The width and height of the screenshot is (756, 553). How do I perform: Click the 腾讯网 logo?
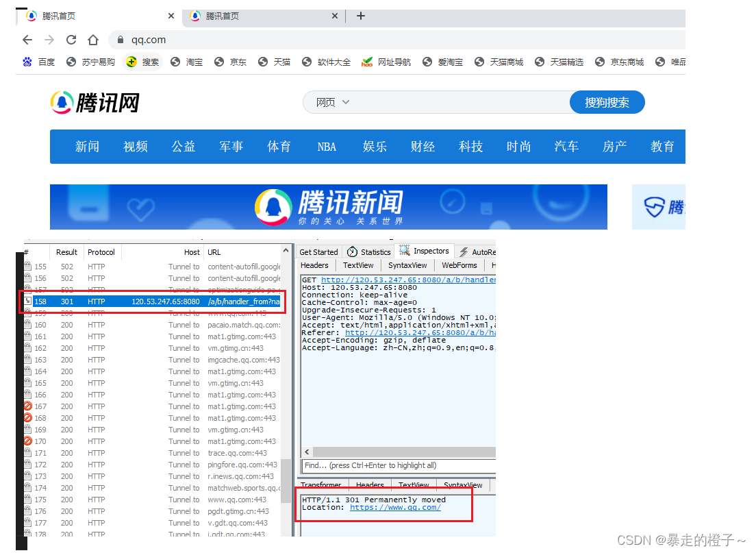95,102
